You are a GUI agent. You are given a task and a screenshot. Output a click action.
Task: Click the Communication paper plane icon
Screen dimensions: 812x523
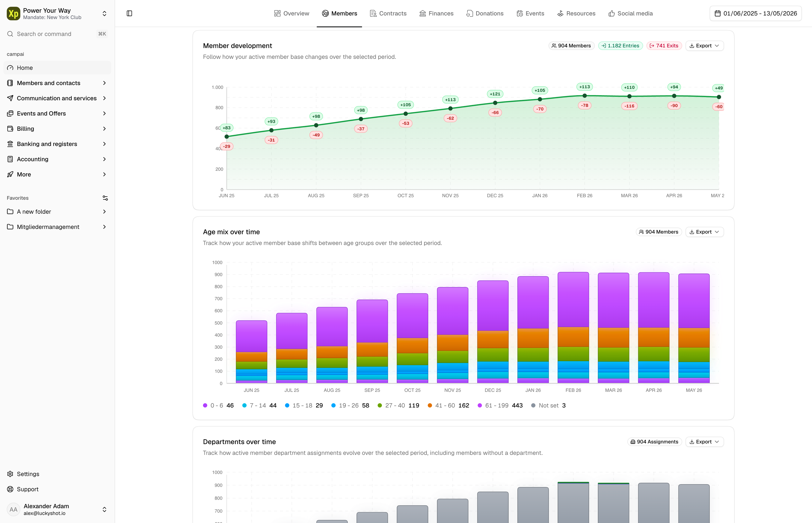(10, 98)
